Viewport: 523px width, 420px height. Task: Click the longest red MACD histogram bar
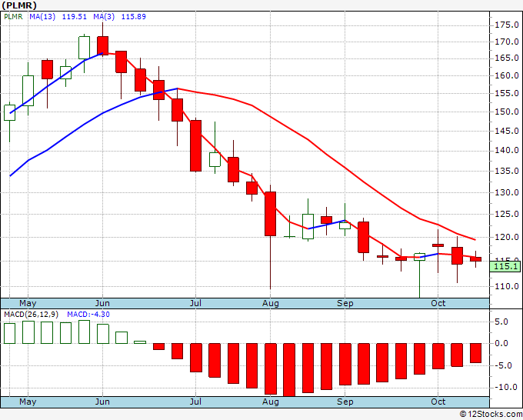289,370
